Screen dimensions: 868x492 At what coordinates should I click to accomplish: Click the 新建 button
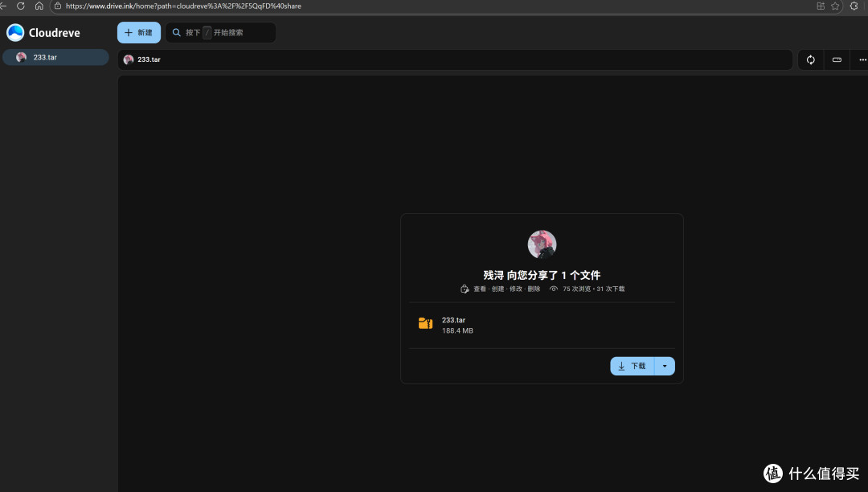tap(139, 33)
